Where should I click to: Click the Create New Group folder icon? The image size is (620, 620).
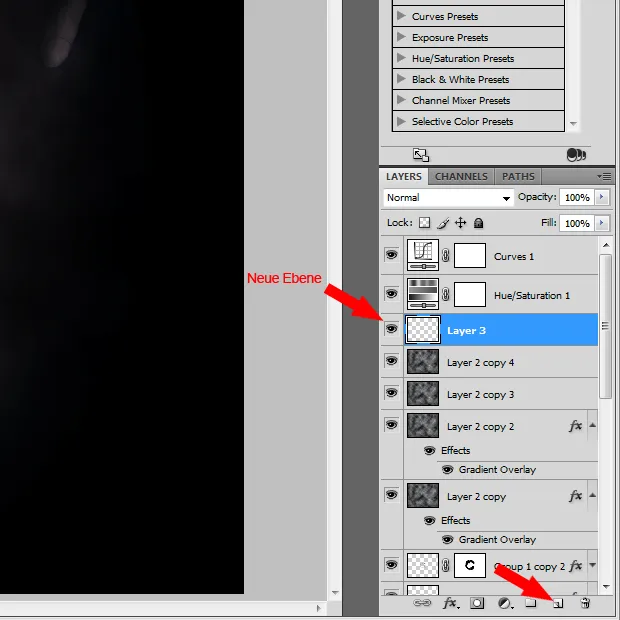531,603
